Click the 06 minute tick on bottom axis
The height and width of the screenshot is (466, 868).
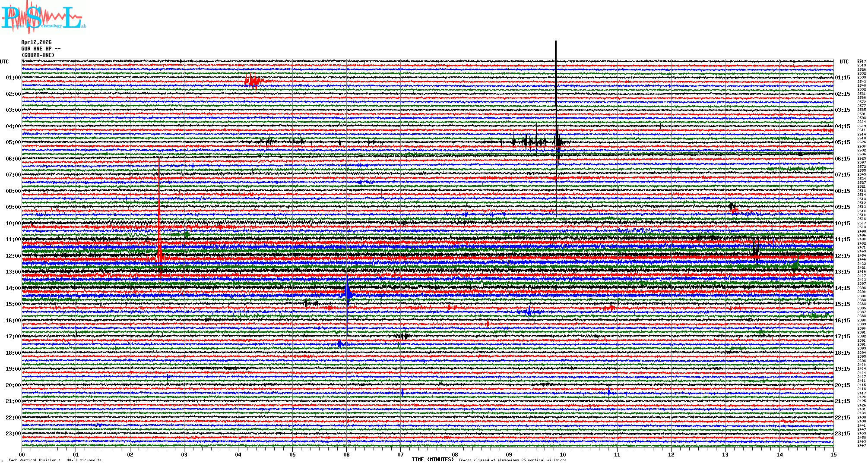tap(346, 455)
